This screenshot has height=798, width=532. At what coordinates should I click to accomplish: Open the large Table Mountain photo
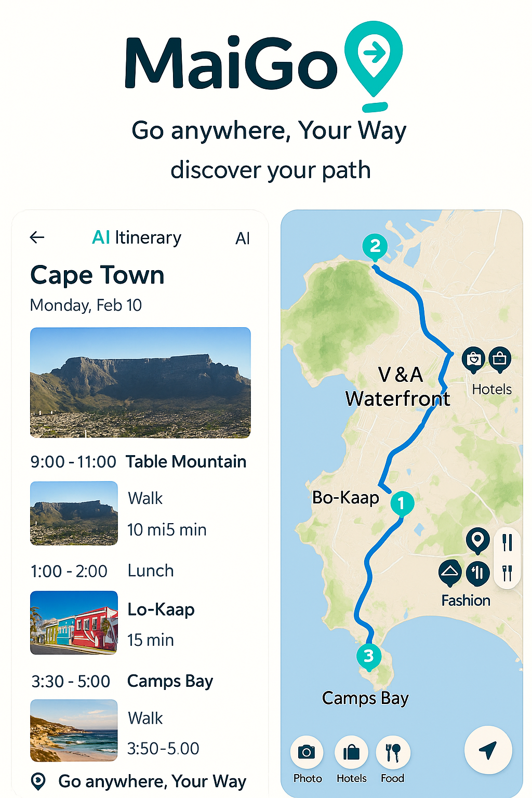point(140,382)
